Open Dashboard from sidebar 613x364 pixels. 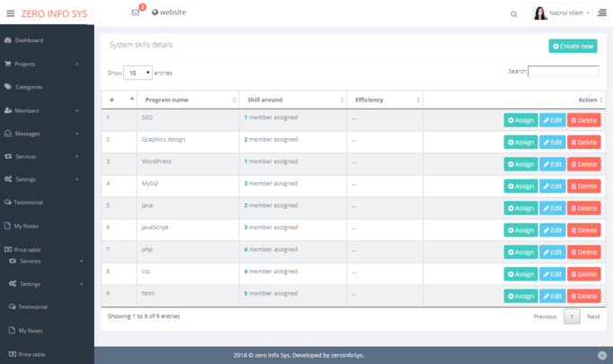(x=29, y=40)
